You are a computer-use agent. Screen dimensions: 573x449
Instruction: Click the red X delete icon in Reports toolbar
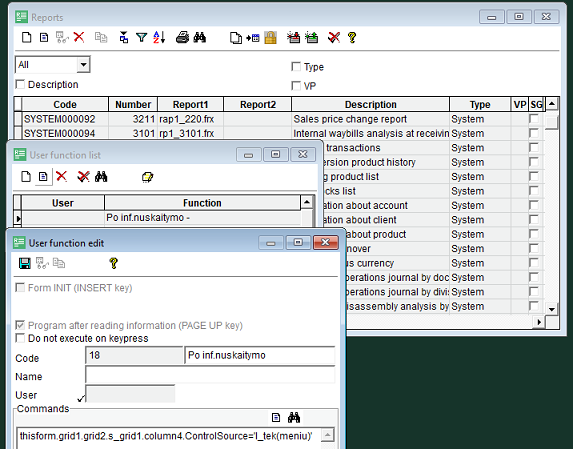79,37
